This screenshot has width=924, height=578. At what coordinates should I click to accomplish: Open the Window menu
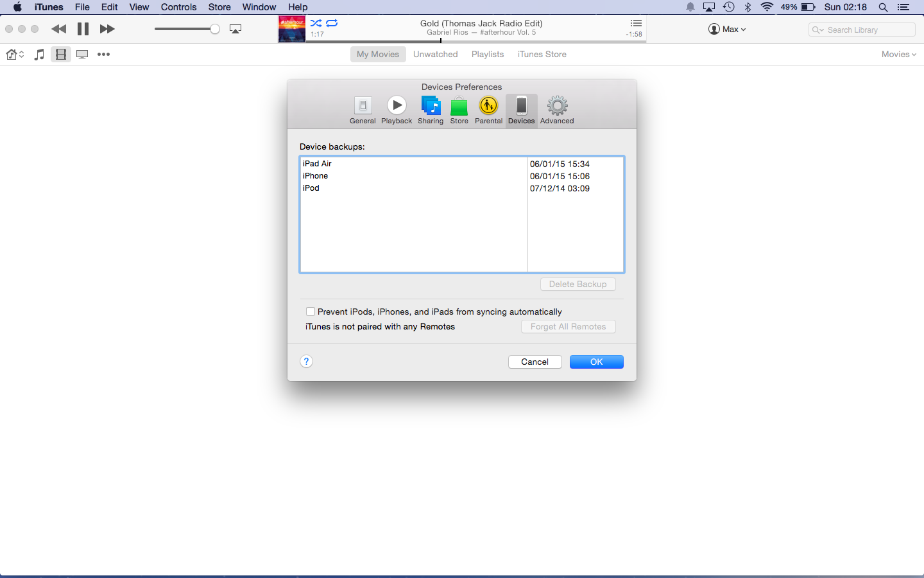pyautogui.click(x=259, y=7)
